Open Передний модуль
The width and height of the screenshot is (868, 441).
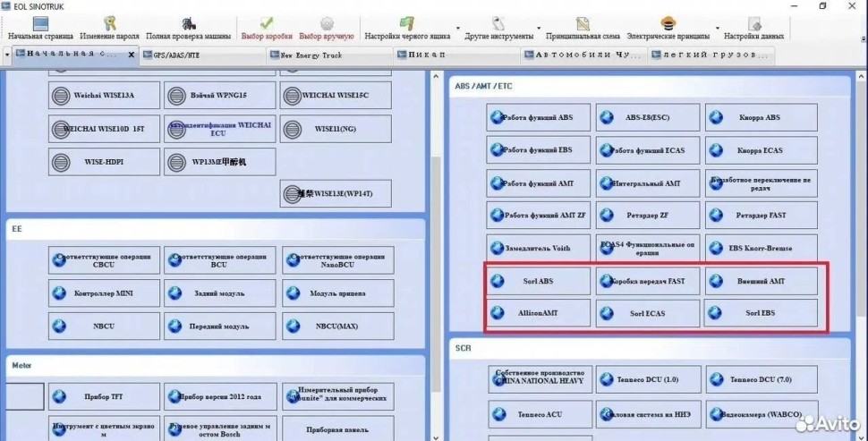point(220,327)
